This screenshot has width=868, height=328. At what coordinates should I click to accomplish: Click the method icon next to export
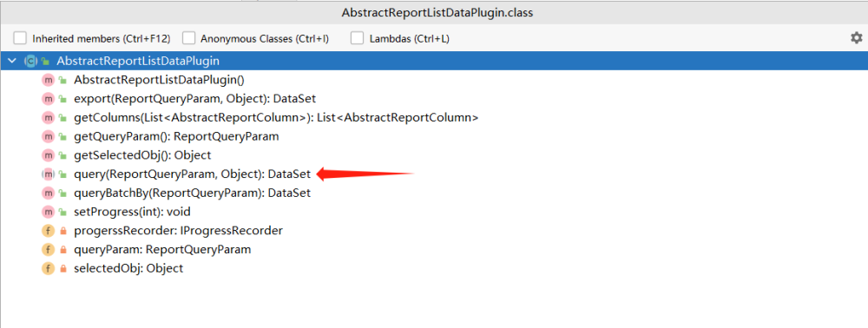[48, 99]
